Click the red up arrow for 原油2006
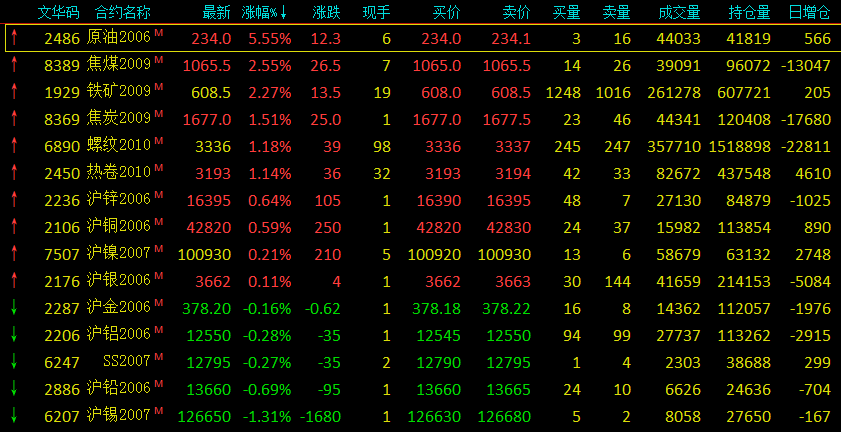 [14, 38]
